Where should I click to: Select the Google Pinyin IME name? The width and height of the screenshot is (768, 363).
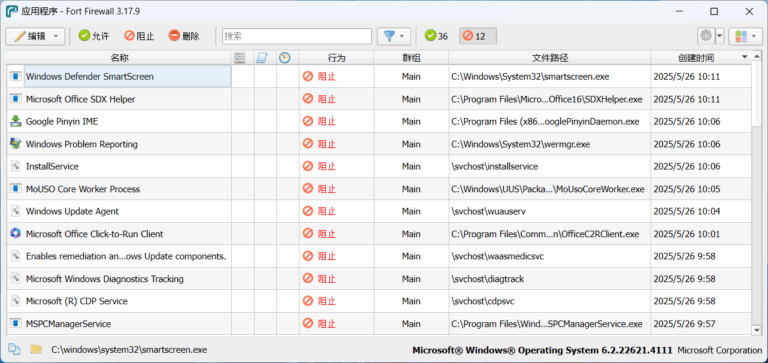click(x=62, y=121)
